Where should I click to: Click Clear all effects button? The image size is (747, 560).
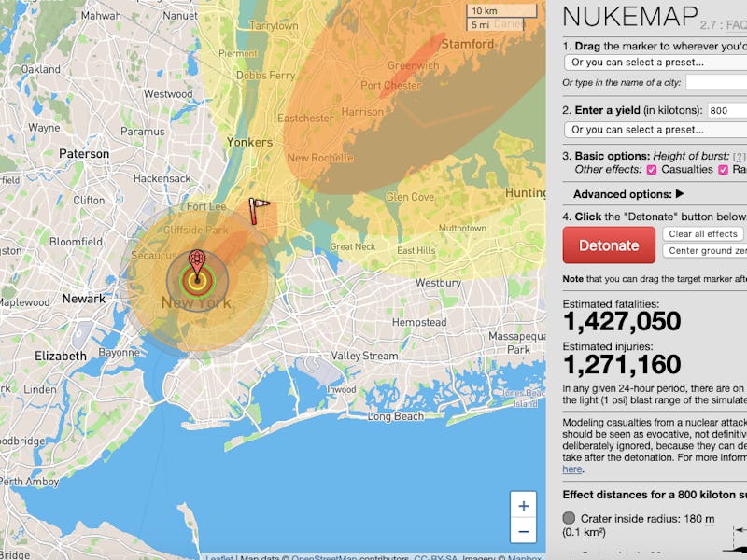(x=703, y=234)
